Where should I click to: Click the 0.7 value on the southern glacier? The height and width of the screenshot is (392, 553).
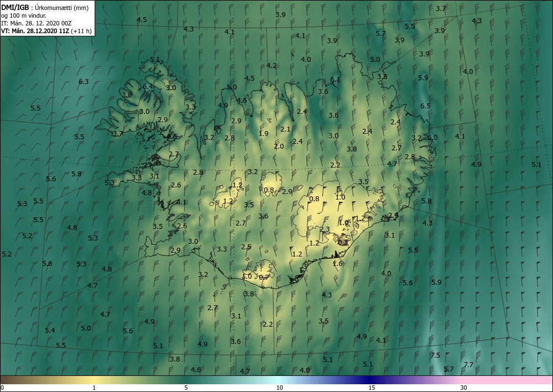264,278
